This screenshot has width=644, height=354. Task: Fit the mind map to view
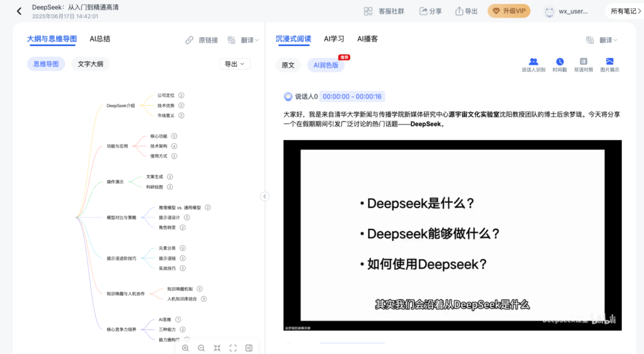[x=217, y=348]
